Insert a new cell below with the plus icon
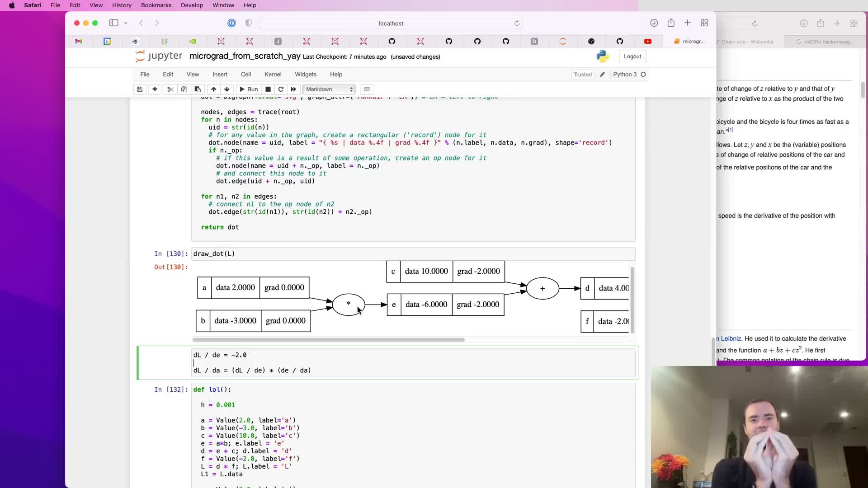868x488 pixels. click(x=155, y=89)
